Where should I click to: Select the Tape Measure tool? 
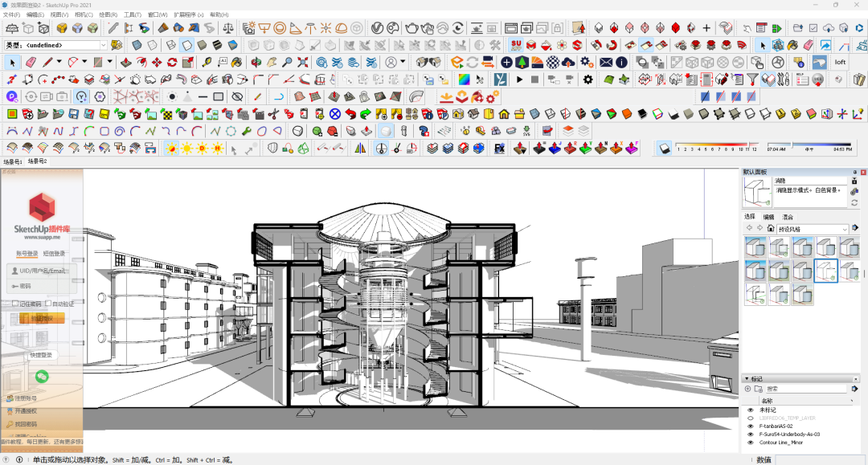[207, 63]
